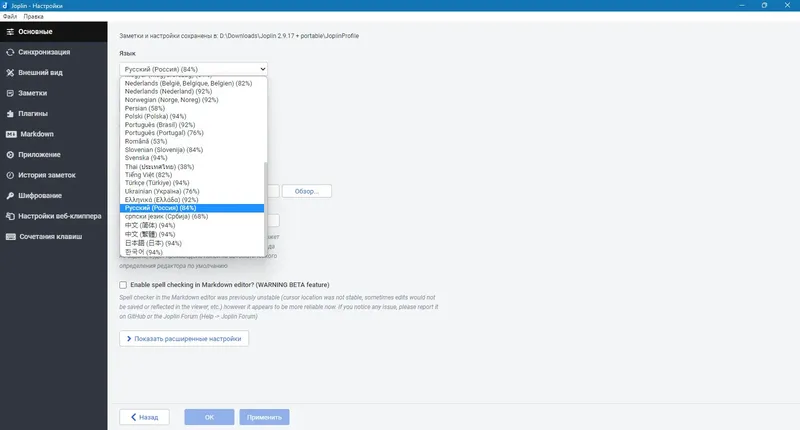Click the Markdown M icon
The image size is (800, 430).
(11, 134)
